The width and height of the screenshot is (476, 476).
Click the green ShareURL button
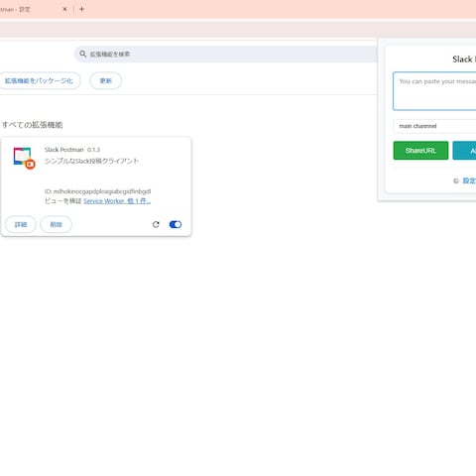[x=420, y=151]
